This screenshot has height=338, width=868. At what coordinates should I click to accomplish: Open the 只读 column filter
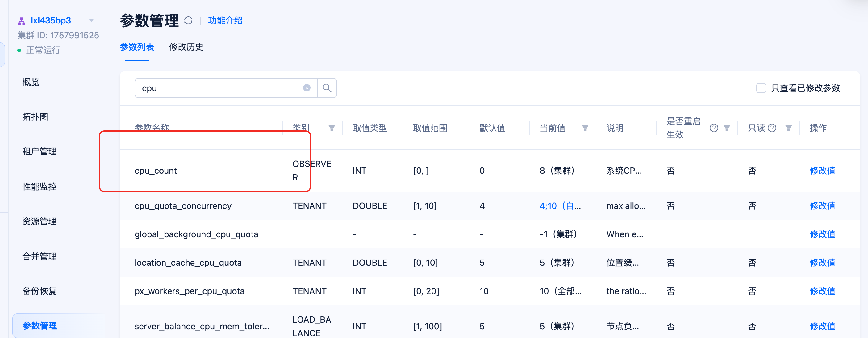click(x=788, y=128)
